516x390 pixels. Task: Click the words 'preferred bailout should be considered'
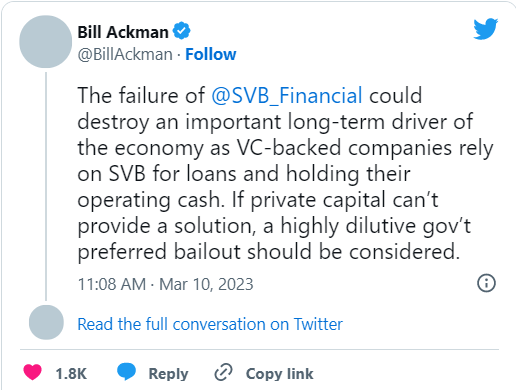point(266,252)
